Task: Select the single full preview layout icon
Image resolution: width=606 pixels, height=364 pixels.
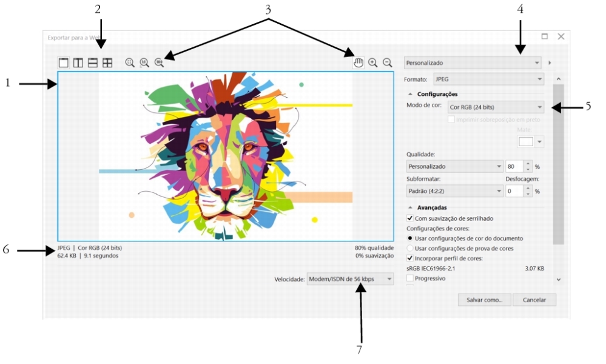Action: [63, 62]
